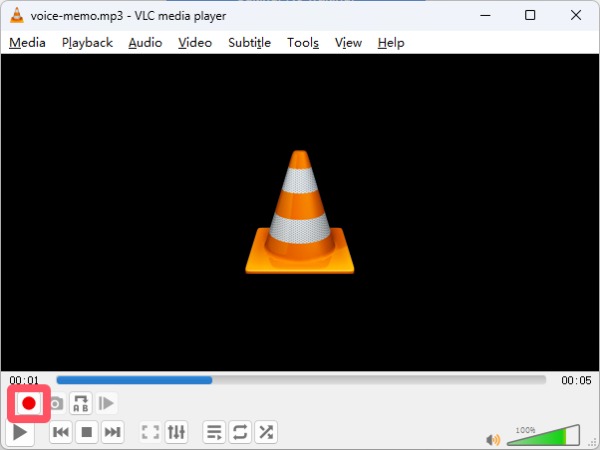Toggle loop repeat mode

point(240,432)
